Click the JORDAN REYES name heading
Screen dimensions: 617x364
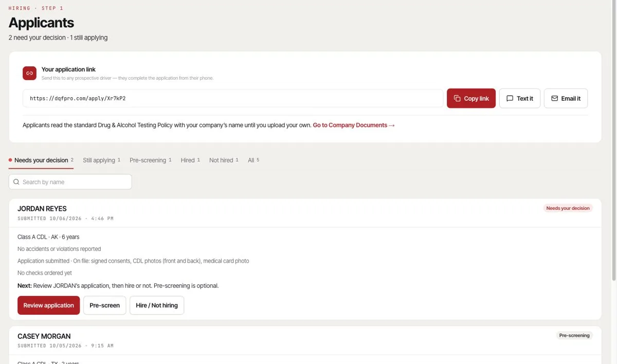click(x=42, y=209)
